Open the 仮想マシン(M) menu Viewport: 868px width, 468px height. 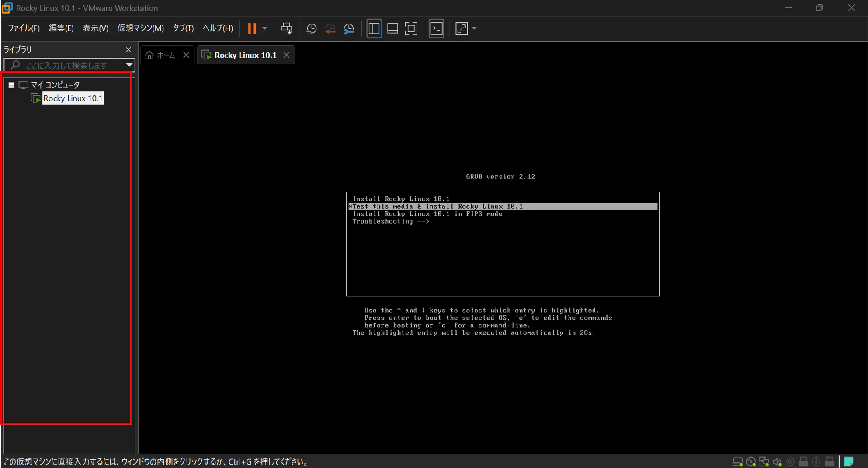(140, 28)
